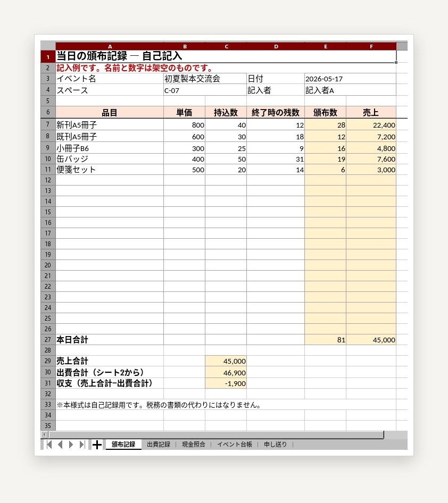Image resolution: width=448 pixels, height=503 pixels.
Task: Select column E header
Action: coord(326,46)
